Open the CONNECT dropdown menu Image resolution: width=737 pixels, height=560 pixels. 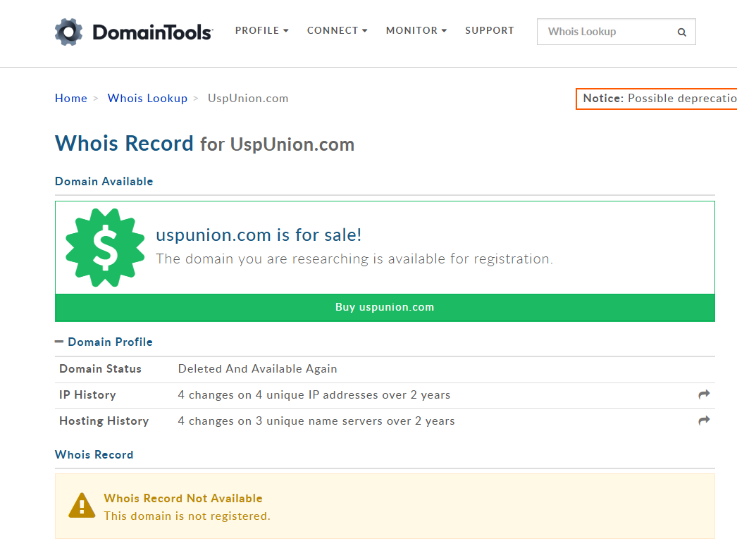(x=337, y=30)
